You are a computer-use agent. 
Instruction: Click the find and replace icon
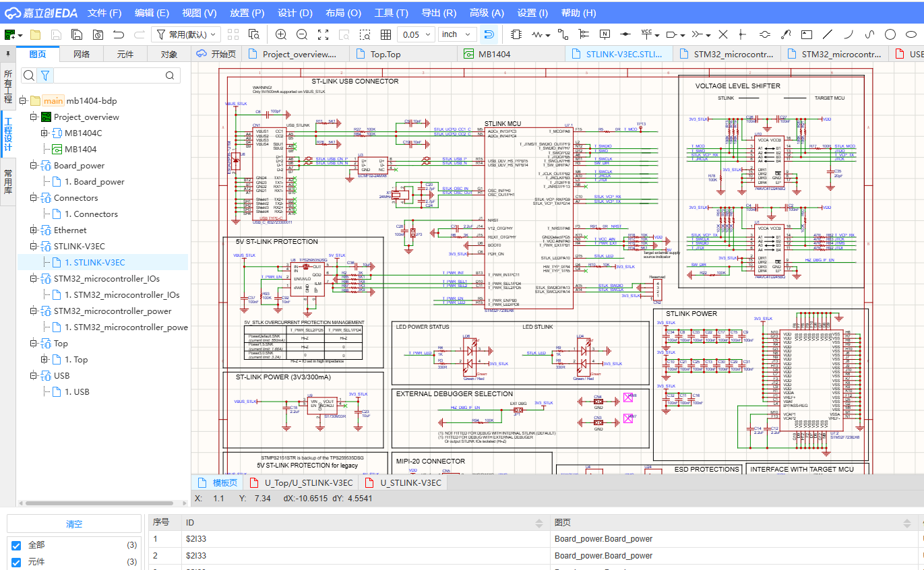click(x=254, y=34)
